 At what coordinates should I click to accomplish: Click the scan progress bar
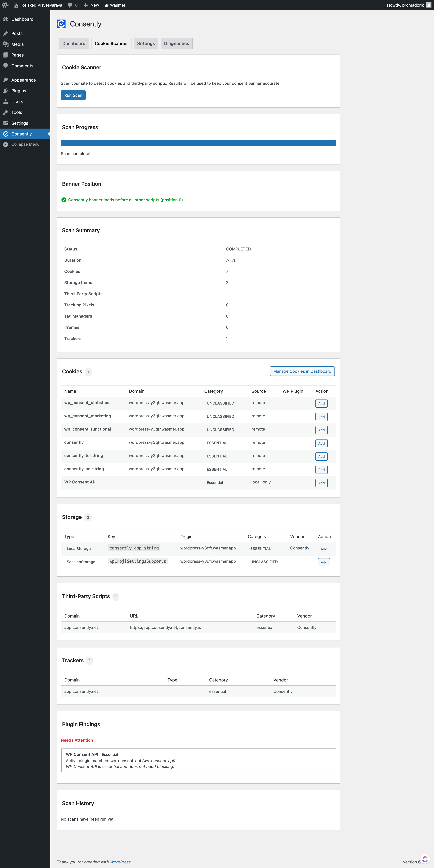pos(198,143)
